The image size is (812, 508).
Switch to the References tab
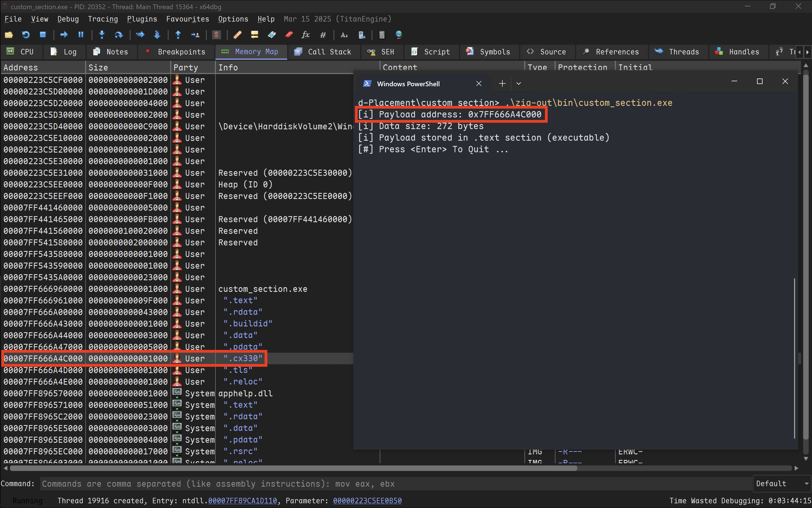[611, 52]
